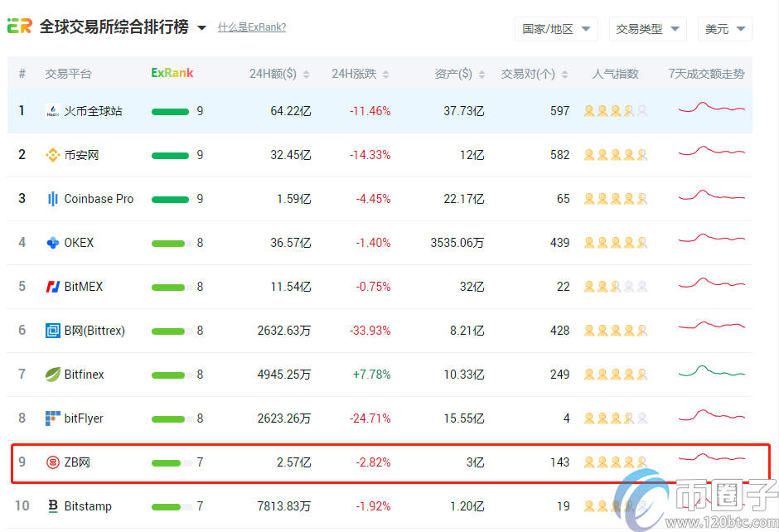The height and width of the screenshot is (532, 779).
Task: Open the 什么是ExRank? link
Action: click(x=252, y=27)
